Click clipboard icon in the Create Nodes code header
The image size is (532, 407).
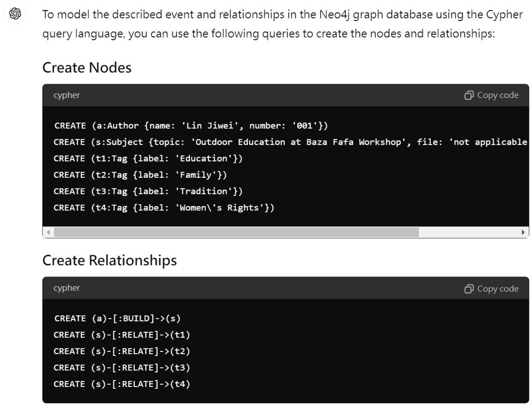(x=469, y=95)
